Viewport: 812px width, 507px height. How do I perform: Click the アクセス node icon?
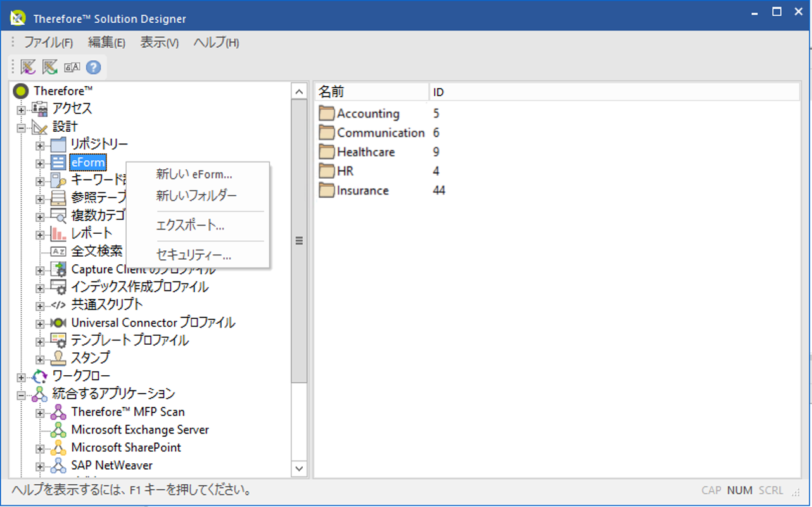40,109
